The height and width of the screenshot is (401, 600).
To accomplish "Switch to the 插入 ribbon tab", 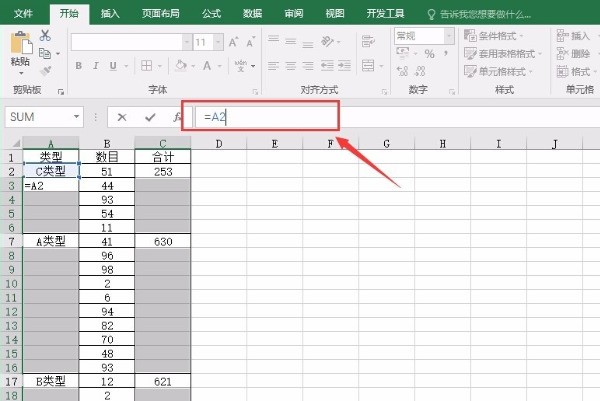I will [110, 14].
